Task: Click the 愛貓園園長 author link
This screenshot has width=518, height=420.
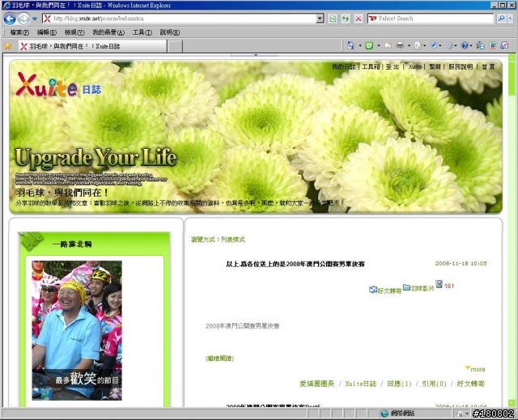Action: coord(316,384)
